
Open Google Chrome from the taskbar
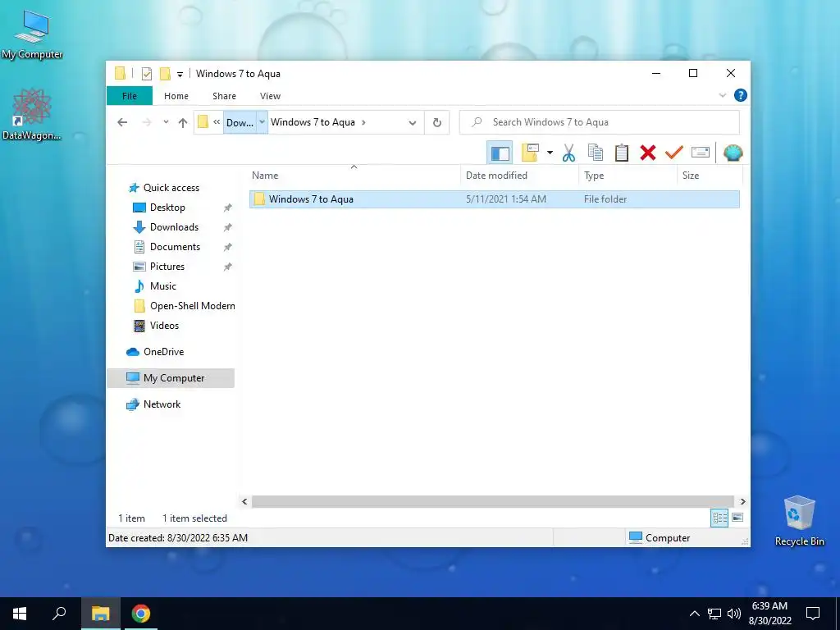tap(141, 614)
